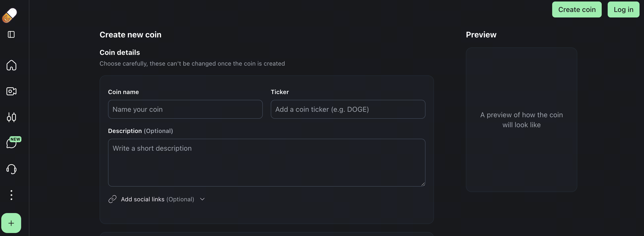Image resolution: width=644 pixels, height=236 pixels.
Task: Click the pump pill logo icon
Action: [9, 15]
